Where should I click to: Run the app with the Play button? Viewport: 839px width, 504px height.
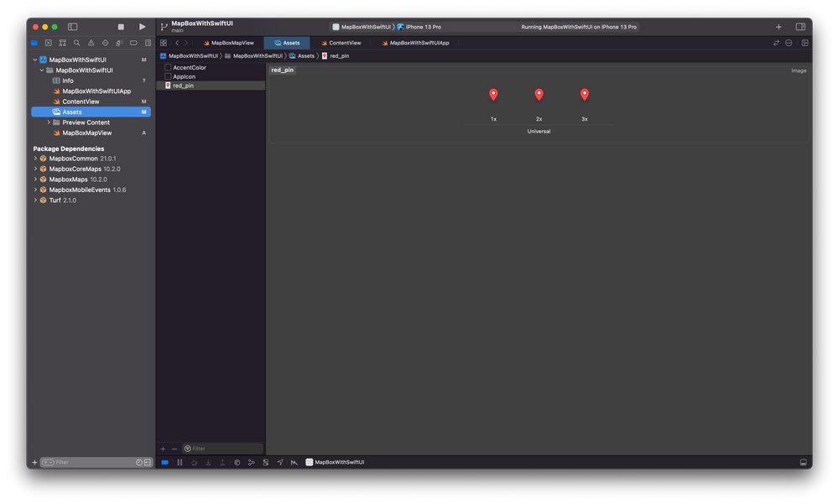click(x=141, y=26)
